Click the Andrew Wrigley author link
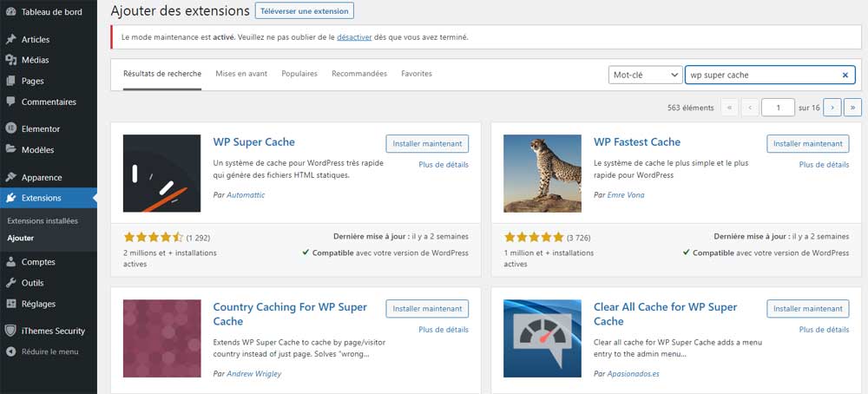Screen dimensions: 868x394 pyautogui.click(x=254, y=373)
